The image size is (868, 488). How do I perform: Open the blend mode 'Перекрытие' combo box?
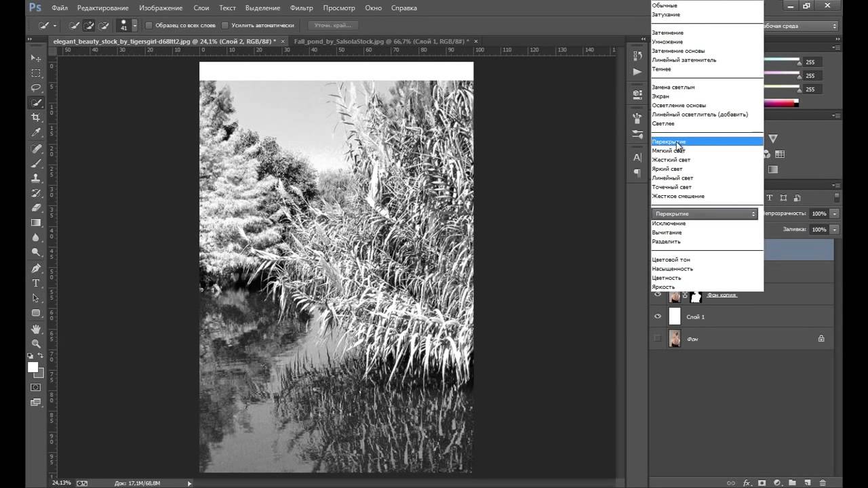point(705,213)
